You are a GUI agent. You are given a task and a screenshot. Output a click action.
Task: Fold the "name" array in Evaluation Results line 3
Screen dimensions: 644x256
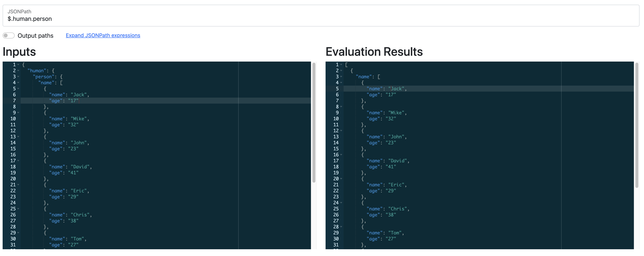(341, 77)
